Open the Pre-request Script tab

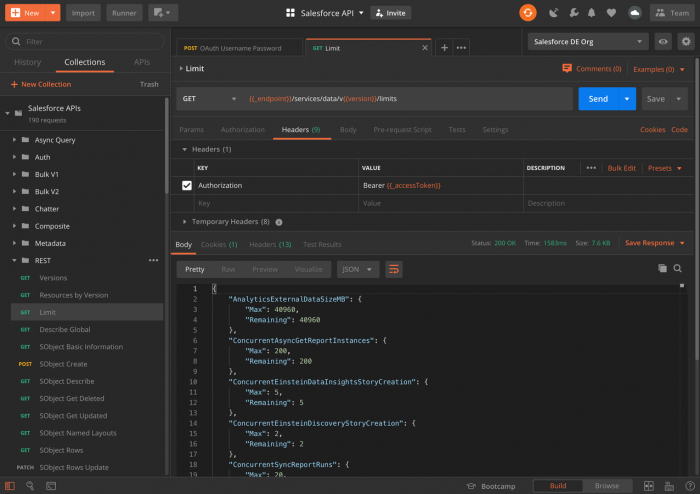402,129
